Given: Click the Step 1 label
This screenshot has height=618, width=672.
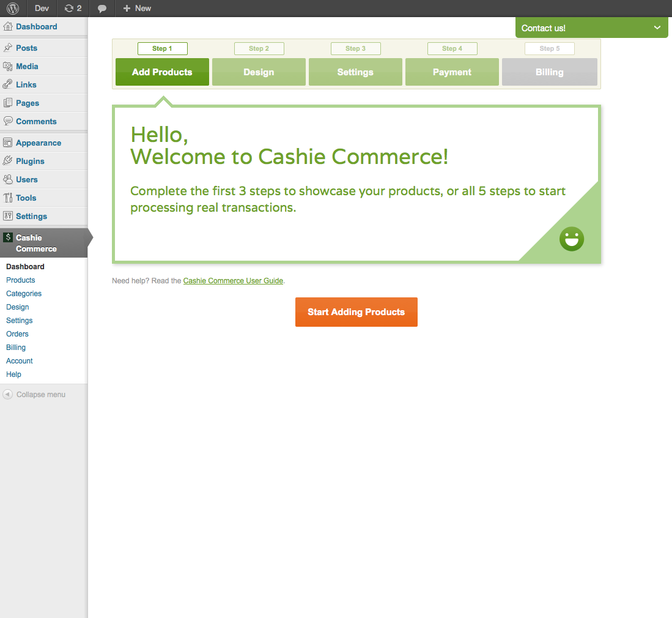Looking at the screenshot, I should point(163,48).
